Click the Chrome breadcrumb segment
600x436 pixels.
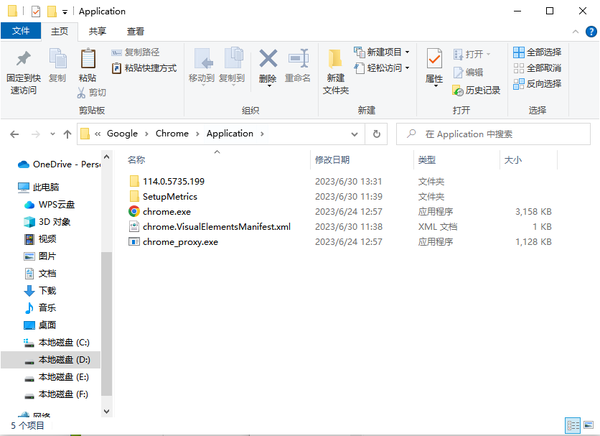click(x=172, y=134)
